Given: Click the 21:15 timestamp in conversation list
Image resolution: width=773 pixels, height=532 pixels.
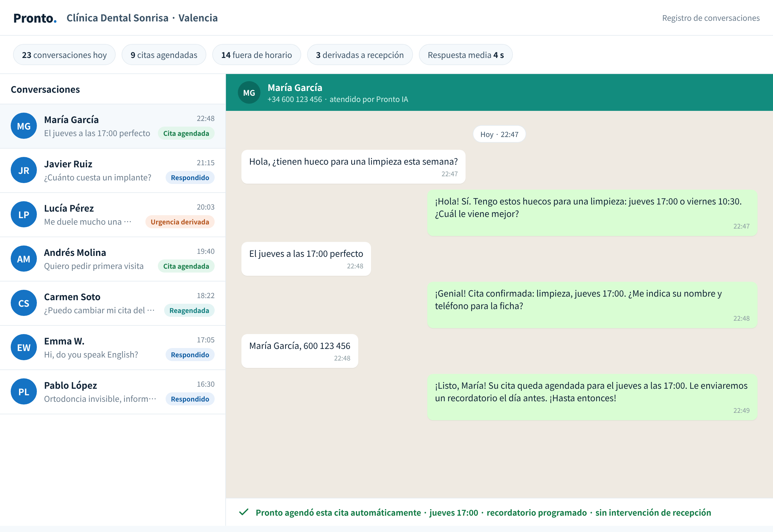Looking at the screenshot, I should pyautogui.click(x=205, y=163).
